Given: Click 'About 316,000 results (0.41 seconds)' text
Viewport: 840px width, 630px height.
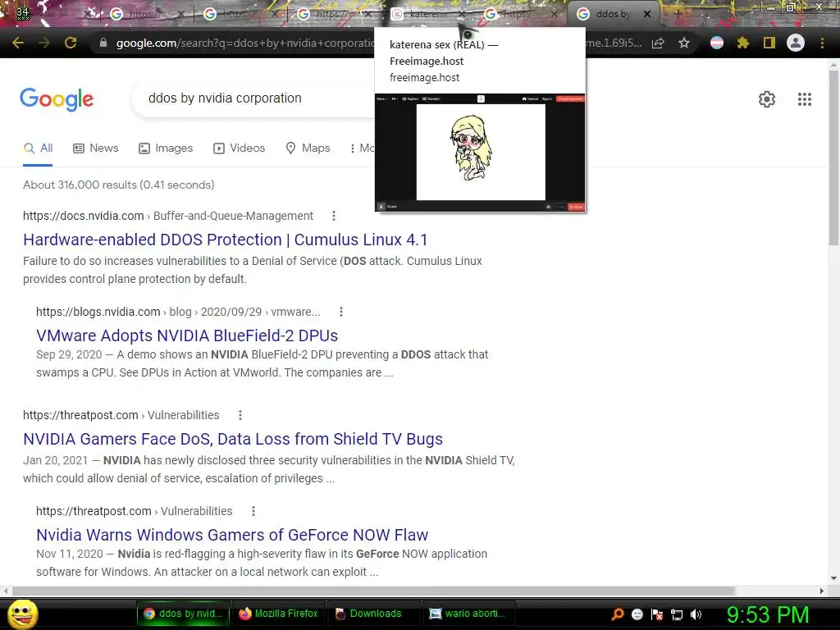Looking at the screenshot, I should pos(118,185).
